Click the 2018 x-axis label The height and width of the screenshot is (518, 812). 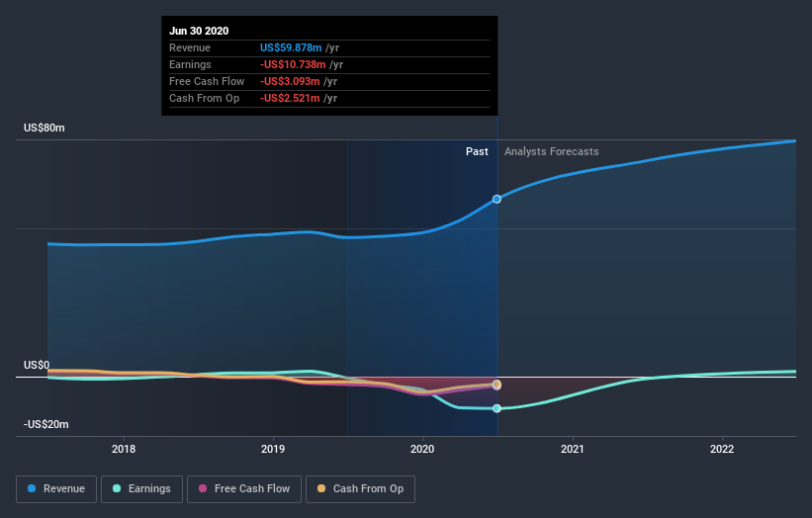(x=124, y=449)
